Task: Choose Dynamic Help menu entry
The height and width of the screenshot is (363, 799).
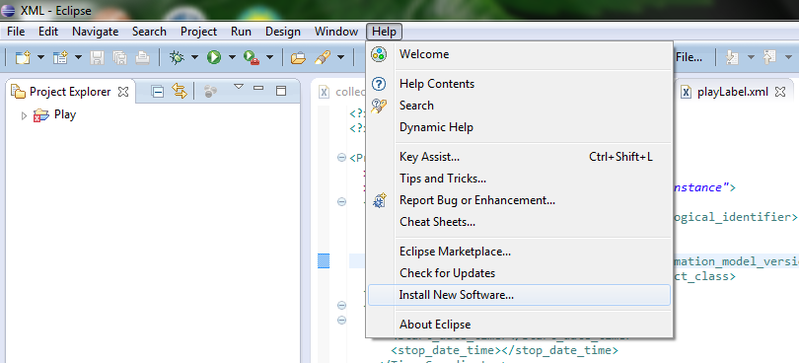Action: click(x=519, y=127)
